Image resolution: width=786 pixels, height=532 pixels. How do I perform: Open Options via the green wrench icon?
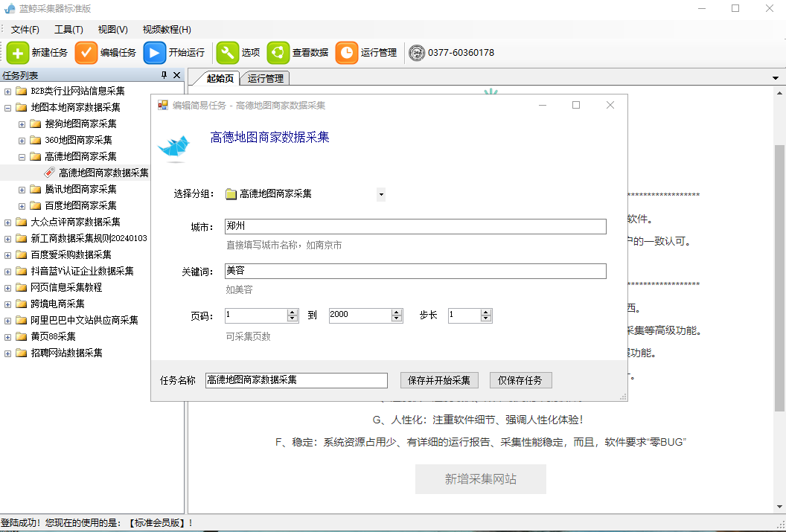228,53
